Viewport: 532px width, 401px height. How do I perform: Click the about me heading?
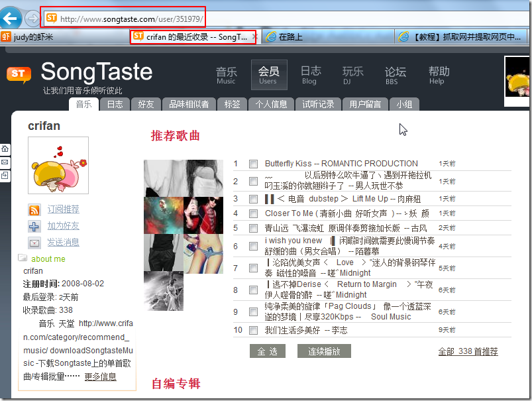pos(48,258)
